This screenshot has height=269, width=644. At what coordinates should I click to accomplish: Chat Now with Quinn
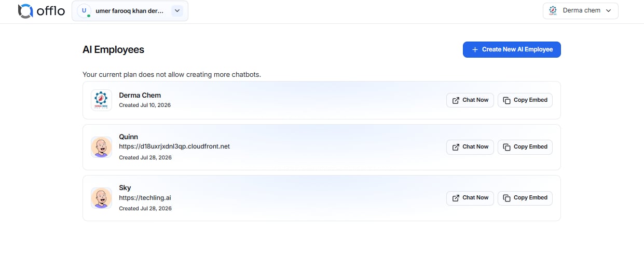pyautogui.click(x=470, y=147)
